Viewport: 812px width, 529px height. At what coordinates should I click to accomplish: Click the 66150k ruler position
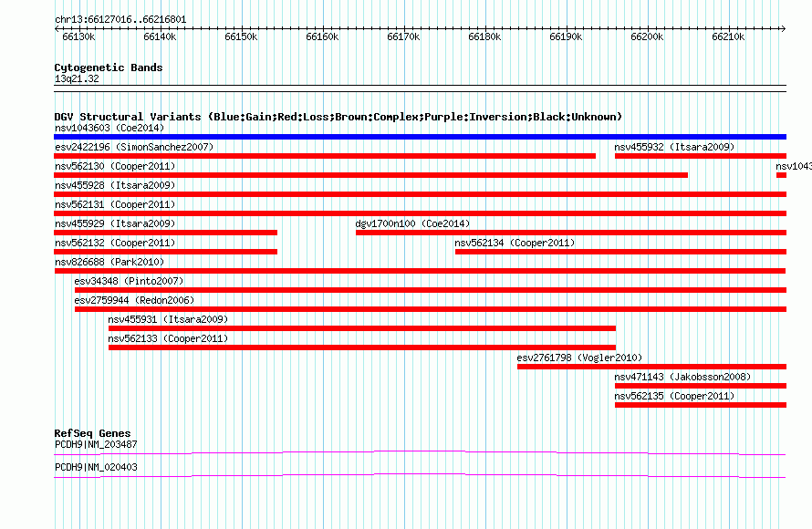(x=242, y=36)
